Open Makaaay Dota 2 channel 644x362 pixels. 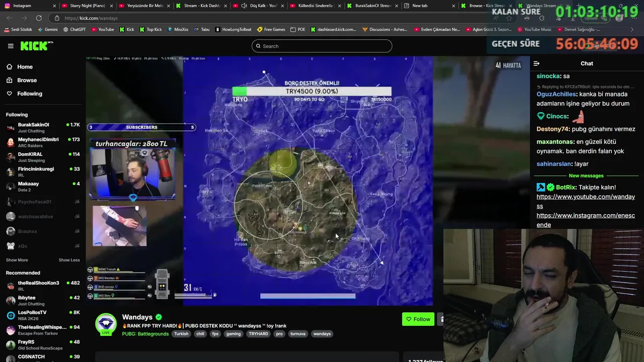click(43, 187)
